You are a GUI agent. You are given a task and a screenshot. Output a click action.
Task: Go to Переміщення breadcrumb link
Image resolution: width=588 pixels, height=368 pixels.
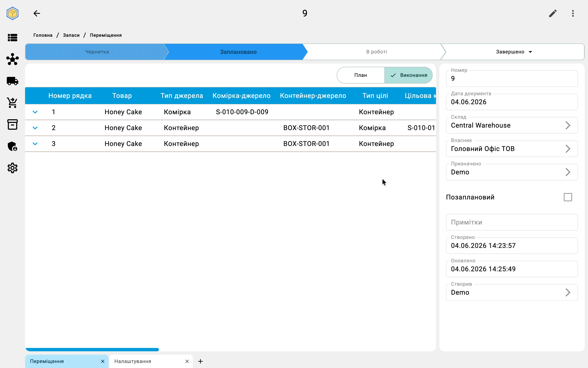[x=106, y=35]
